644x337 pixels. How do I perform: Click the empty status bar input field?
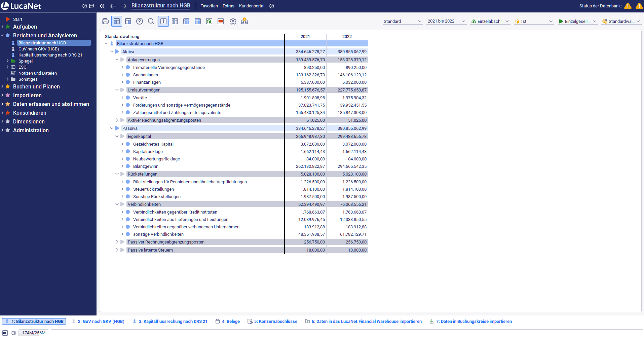point(347,333)
